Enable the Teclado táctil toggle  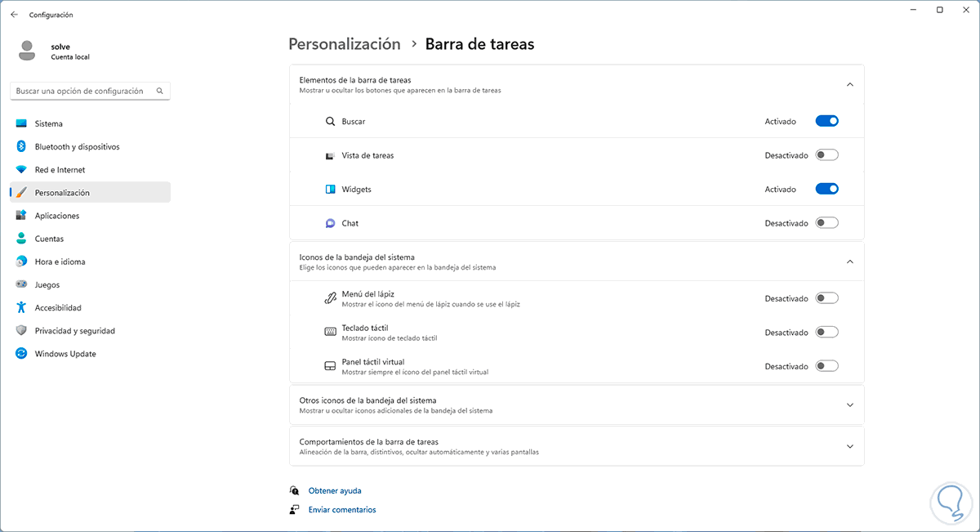click(x=826, y=333)
